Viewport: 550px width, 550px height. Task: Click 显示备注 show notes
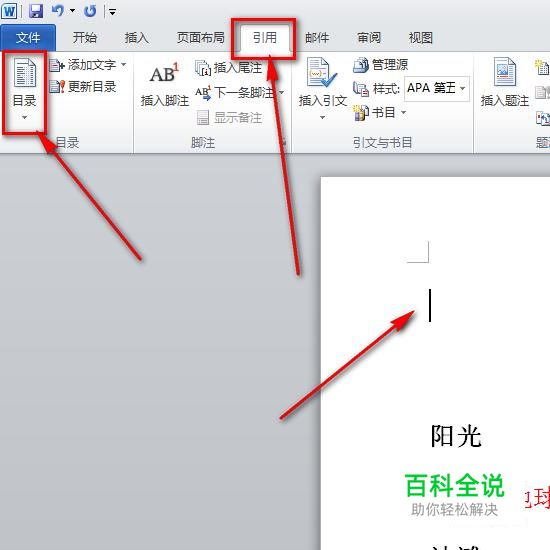(229, 118)
